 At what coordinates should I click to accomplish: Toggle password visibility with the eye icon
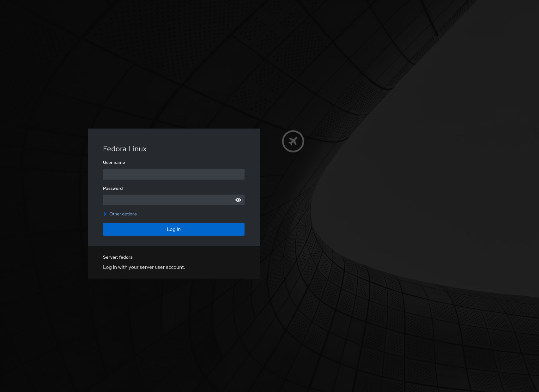[238, 200]
